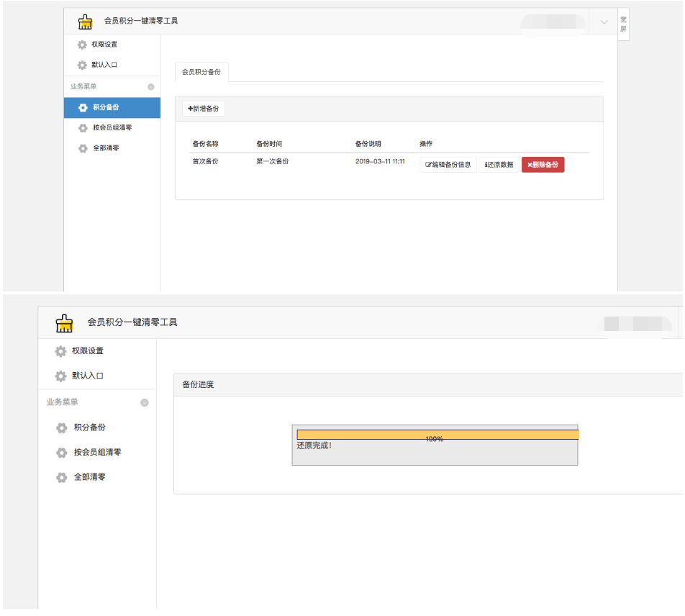Click 2019-03-11 11:11 cell
Screen dimensions: 685x616
click(x=380, y=161)
